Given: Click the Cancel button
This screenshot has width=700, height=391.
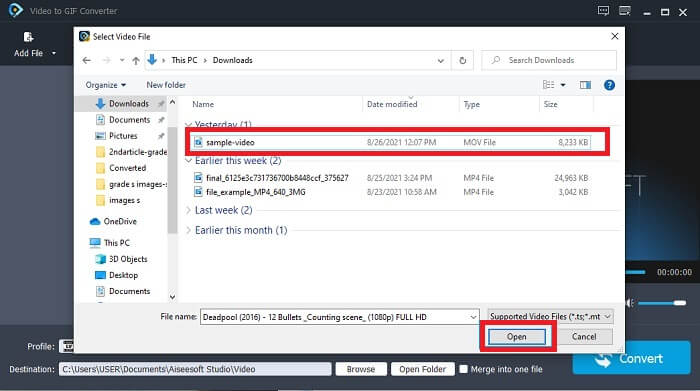Looking at the screenshot, I should [x=584, y=337].
